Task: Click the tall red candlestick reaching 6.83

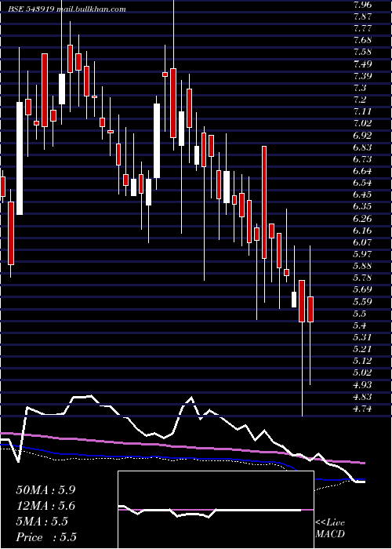Action: coord(264,202)
